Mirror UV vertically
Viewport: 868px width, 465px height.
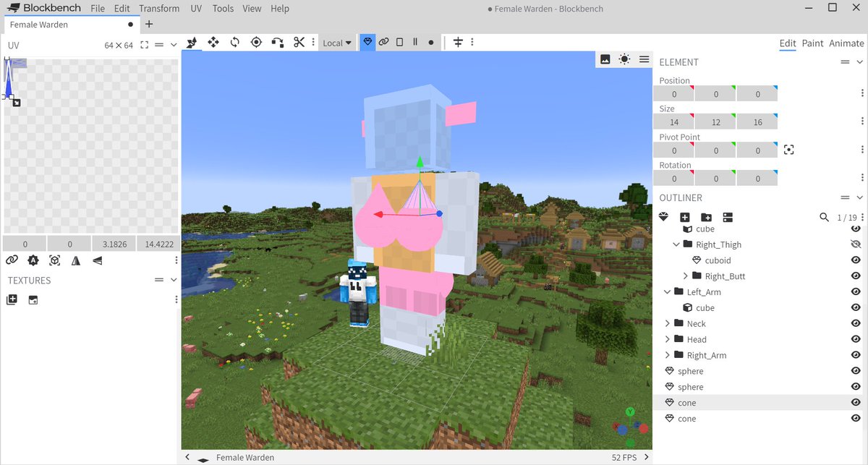coord(98,260)
